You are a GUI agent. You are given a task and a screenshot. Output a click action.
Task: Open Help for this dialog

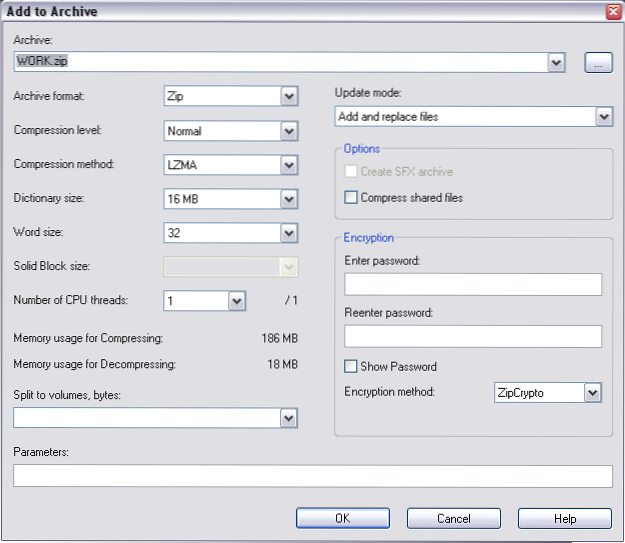564,518
